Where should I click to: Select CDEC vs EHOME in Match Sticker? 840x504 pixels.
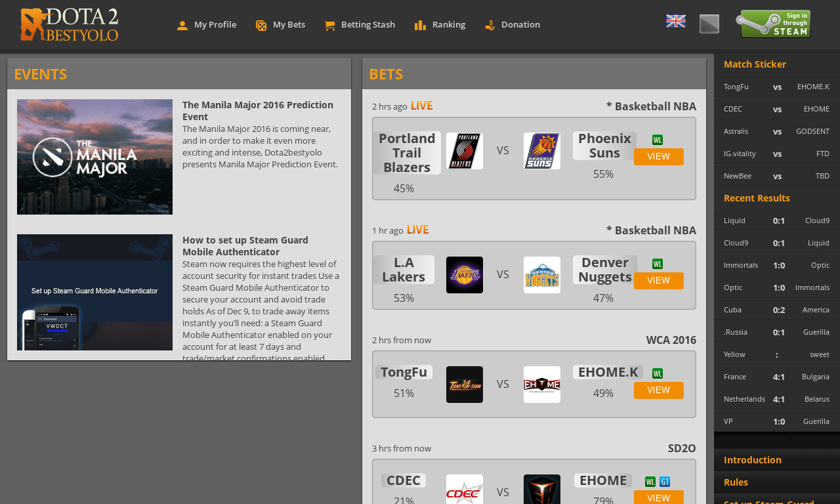(777, 109)
